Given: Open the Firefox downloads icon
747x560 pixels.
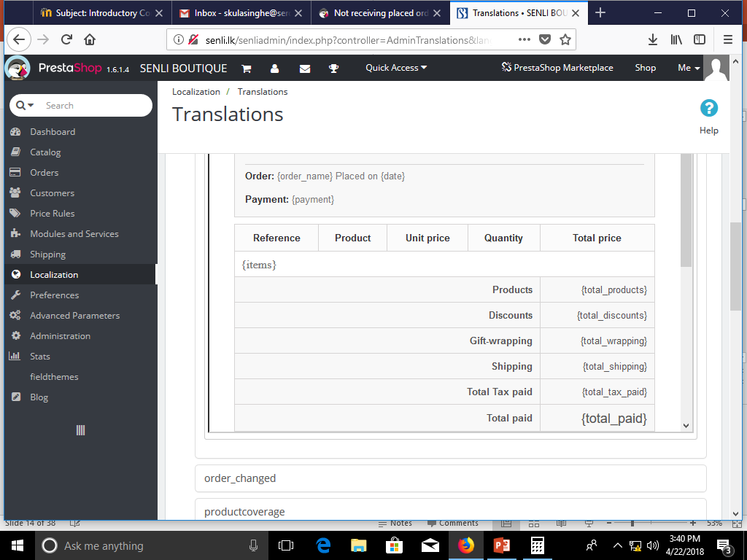Looking at the screenshot, I should click(653, 39).
